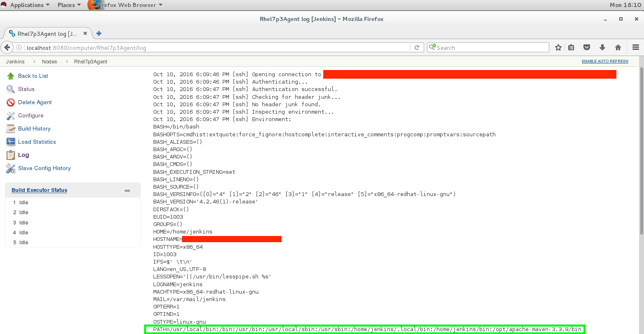
Task: Open the Status link
Action: coord(26,89)
